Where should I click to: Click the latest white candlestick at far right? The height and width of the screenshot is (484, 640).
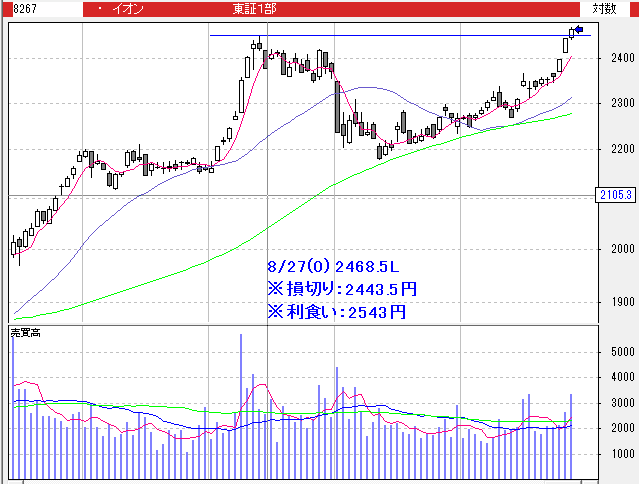[572, 33]
